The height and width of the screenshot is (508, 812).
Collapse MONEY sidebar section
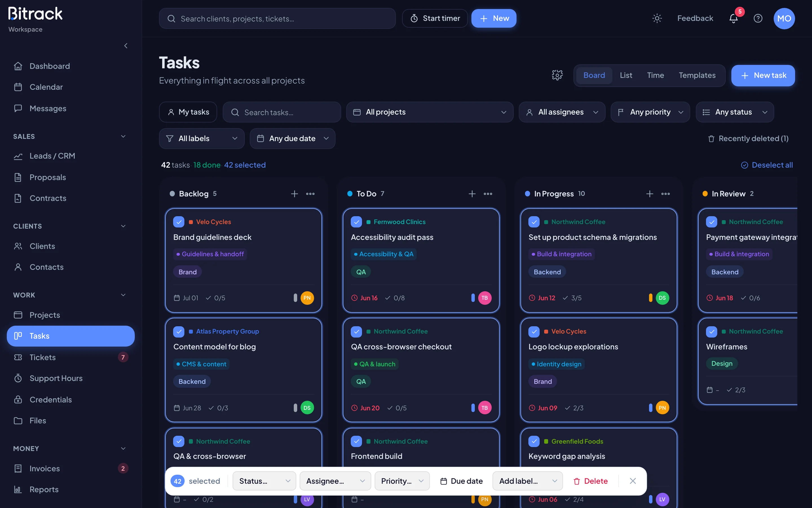tap(123, 448)
